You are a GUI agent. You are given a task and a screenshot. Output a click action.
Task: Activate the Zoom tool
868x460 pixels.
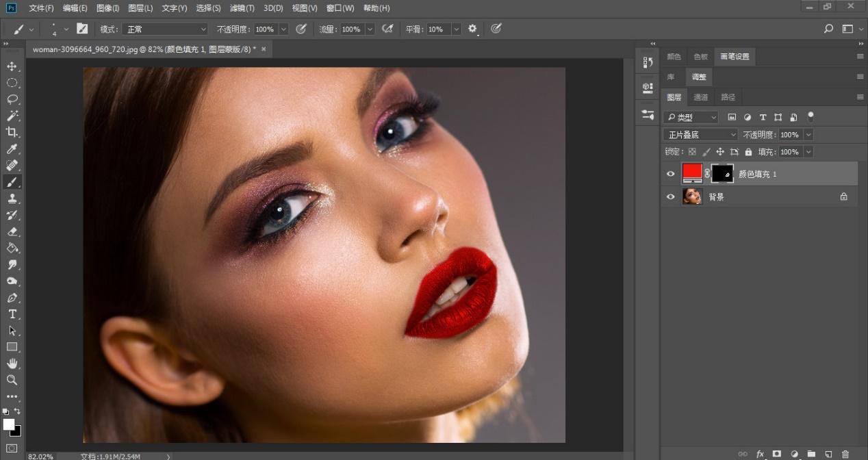(x=12, y=380)
